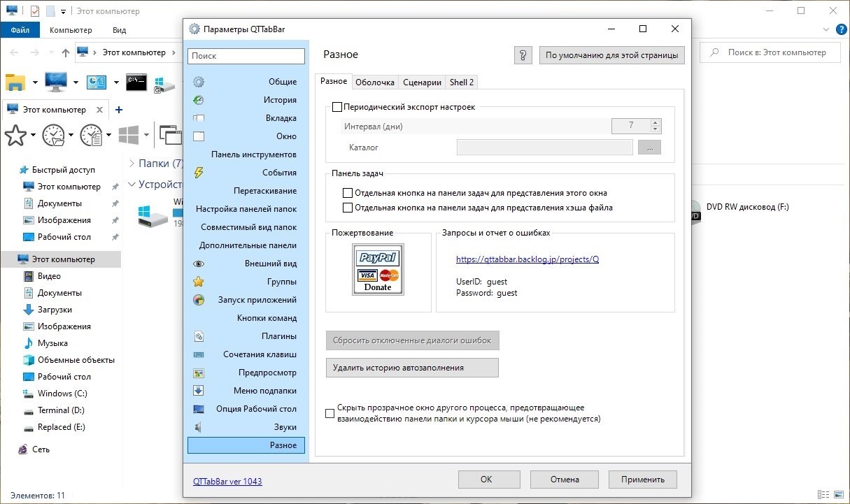Close the Этот компьютер tab
Screen dimensions: 850x504
[x=99, y=110]
